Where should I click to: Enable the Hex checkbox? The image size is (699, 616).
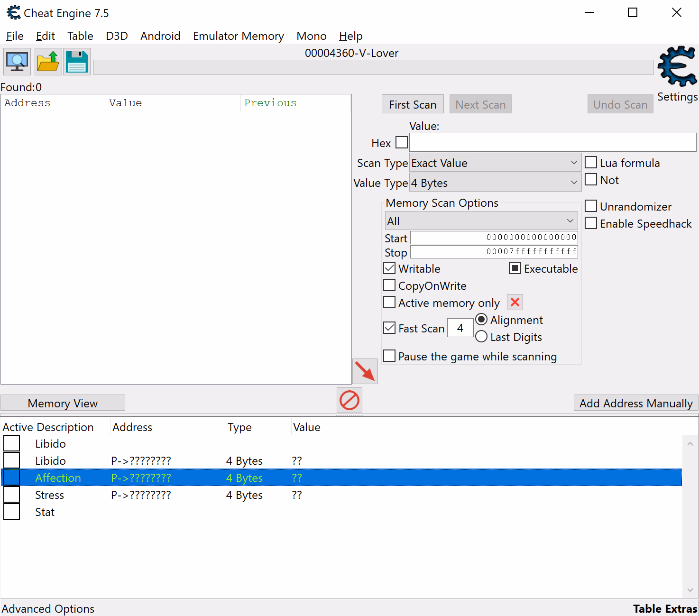coord(402,142)
